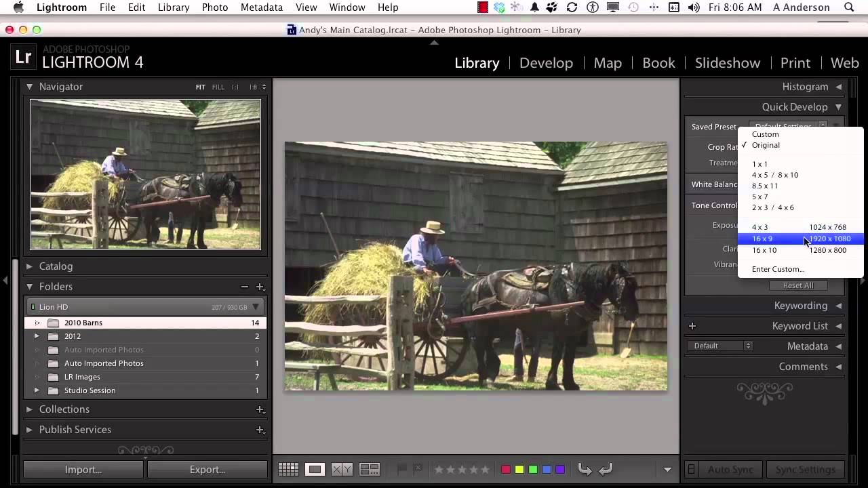Click the Import button
This screenshot has width=868, height=488.
[83, 470]
